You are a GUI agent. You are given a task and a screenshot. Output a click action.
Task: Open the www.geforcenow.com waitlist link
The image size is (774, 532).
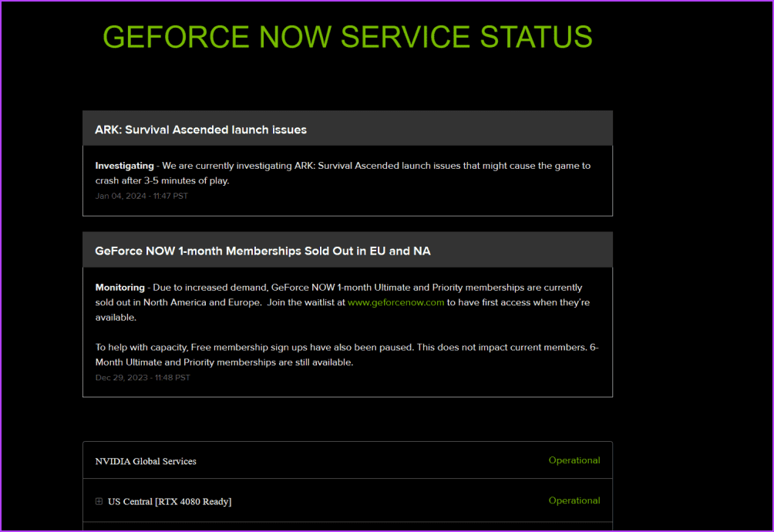[x=396, y=302]
